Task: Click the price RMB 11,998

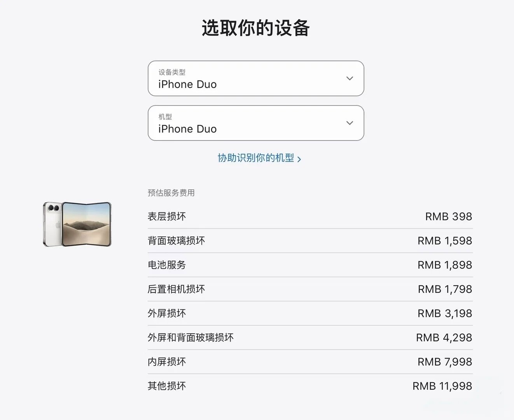Action: pos(442,386)
